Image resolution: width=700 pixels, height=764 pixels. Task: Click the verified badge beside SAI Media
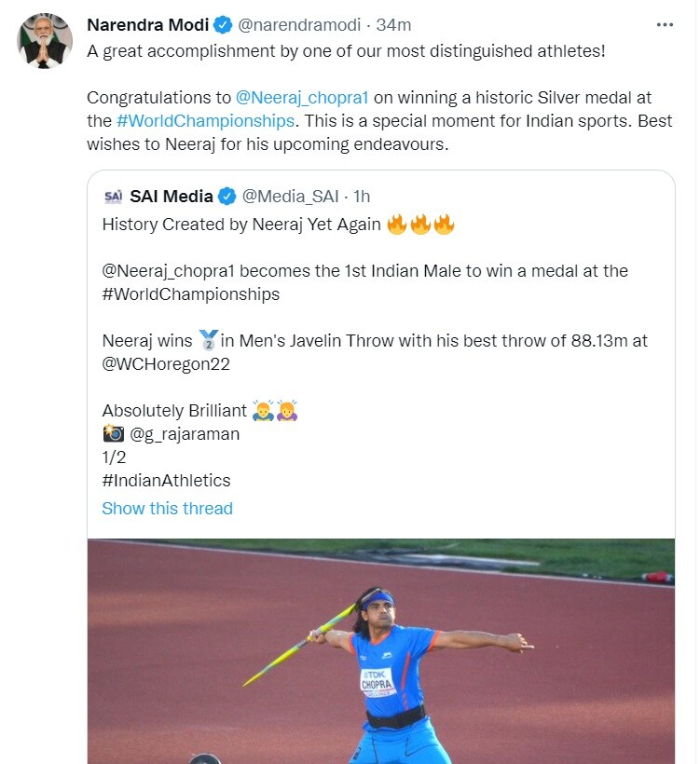pos(226,196)
